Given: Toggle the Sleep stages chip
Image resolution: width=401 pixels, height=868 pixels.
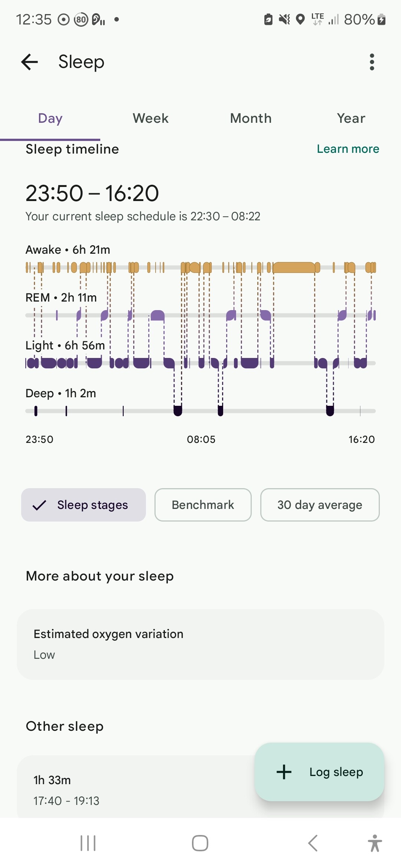Looking at the screenshot, I should [84, 505].
